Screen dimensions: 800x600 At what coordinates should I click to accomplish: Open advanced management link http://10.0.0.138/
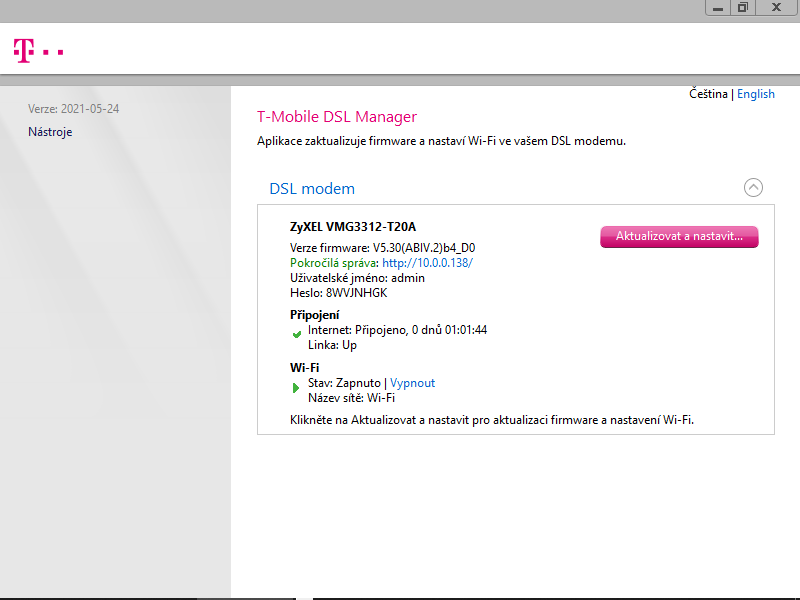428,263
